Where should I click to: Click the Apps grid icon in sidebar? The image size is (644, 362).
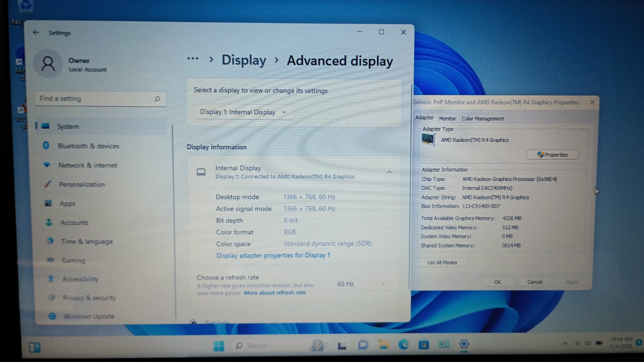tap(48, 203)
